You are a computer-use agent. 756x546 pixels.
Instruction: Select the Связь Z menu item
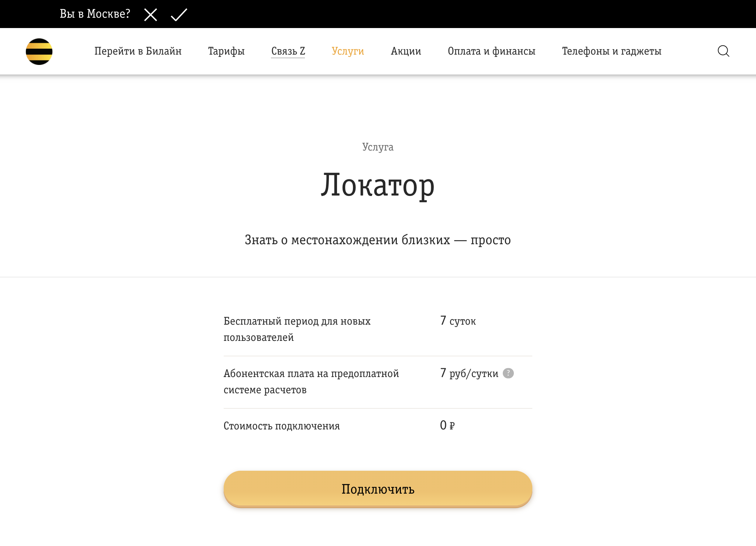288,51
